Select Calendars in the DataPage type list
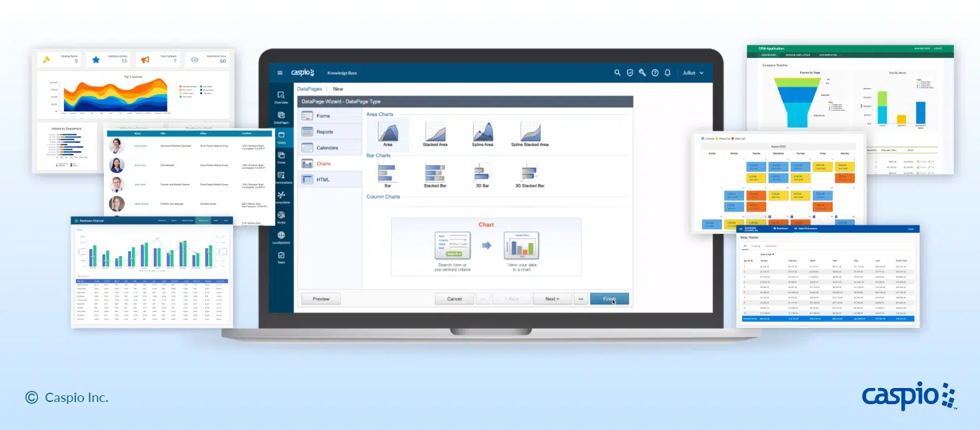This screenshot has width=980, height=430. [x=326, y=148]
